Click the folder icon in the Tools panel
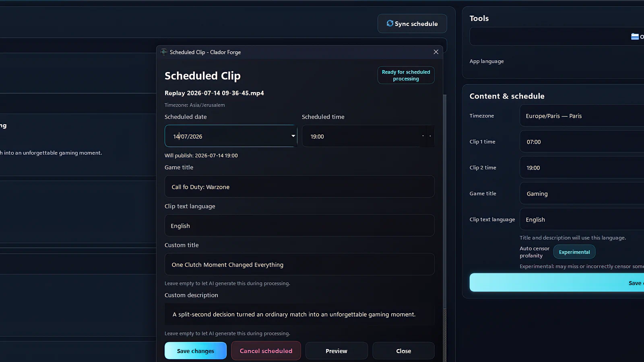This screenshot has height=362, width=644. 635,37
